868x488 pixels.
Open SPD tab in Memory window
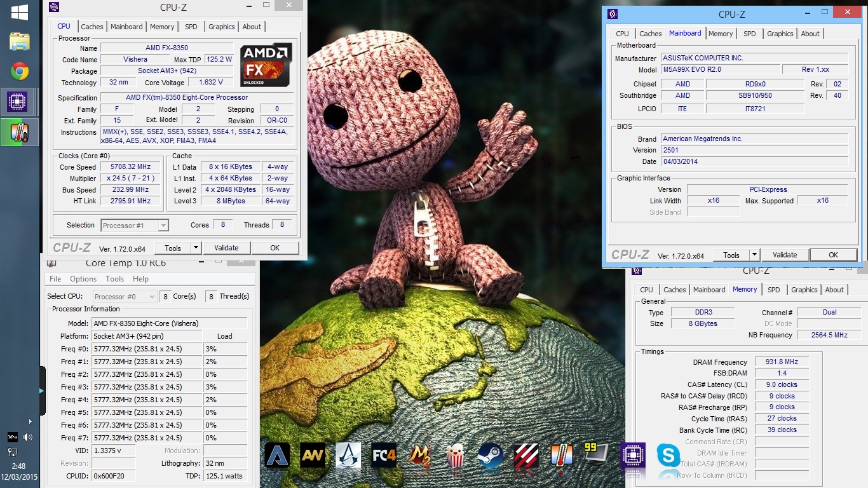click(x=773, y=290)
